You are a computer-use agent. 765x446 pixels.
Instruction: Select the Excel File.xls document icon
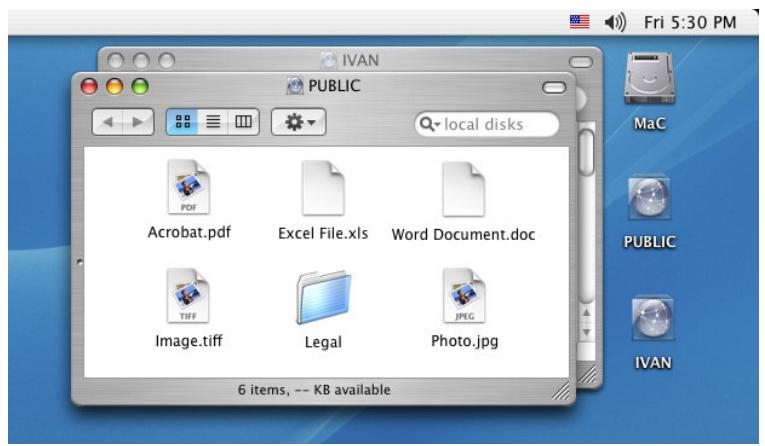(323, 188)
